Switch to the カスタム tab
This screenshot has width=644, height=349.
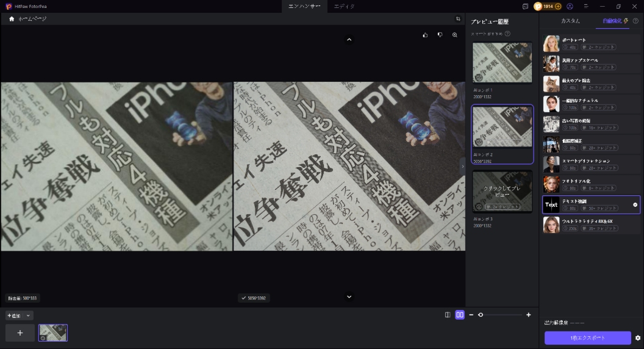pyautogui.click(x=570, y=21)
